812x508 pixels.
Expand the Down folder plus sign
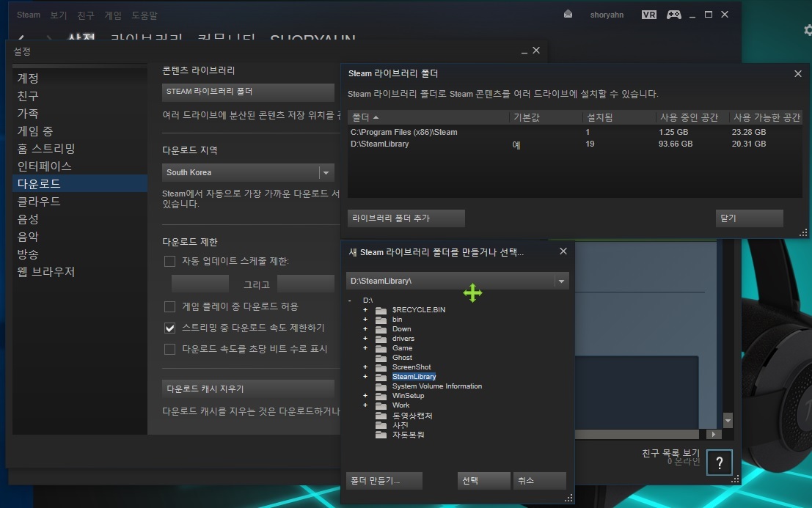[365, 329]
